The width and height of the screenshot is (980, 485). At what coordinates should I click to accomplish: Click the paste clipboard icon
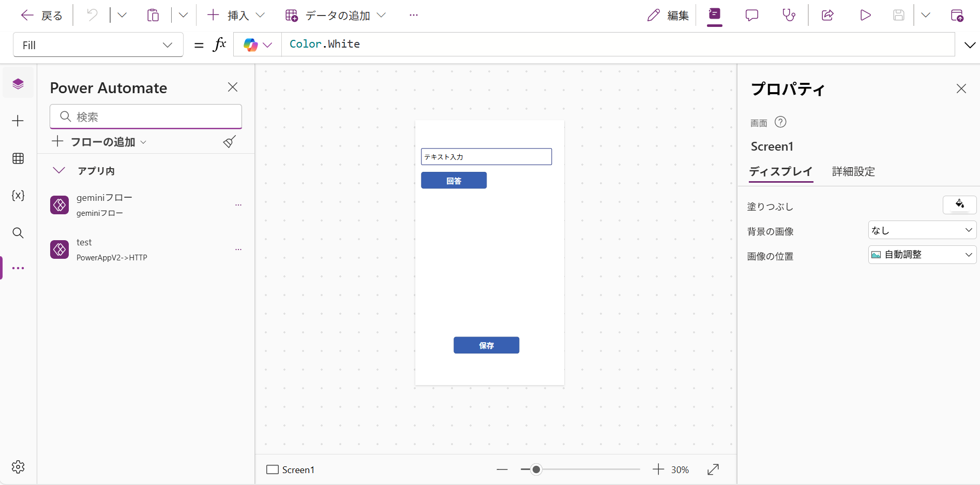point(153,15)
